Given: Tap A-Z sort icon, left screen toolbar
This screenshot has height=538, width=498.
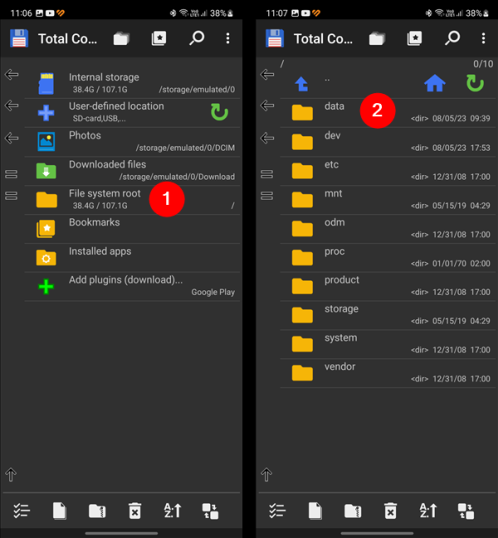Looking at the screenshot, I should pos(172,511).
